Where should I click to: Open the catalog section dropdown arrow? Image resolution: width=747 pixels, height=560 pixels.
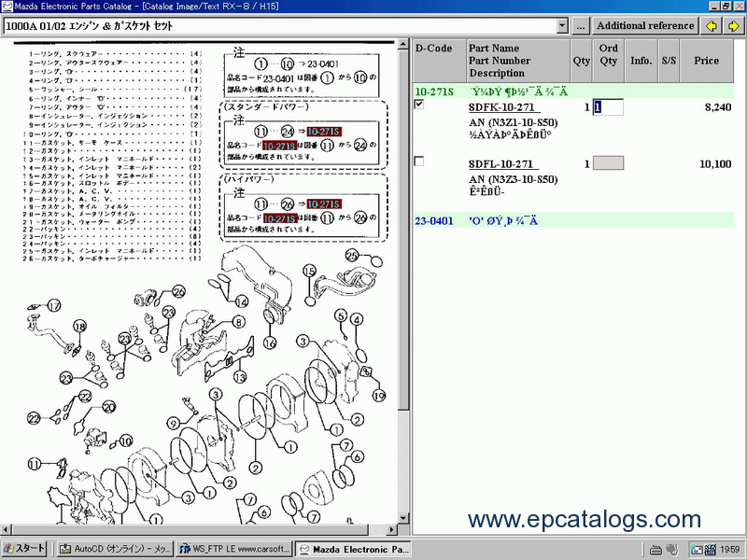[x=561, y=25]
